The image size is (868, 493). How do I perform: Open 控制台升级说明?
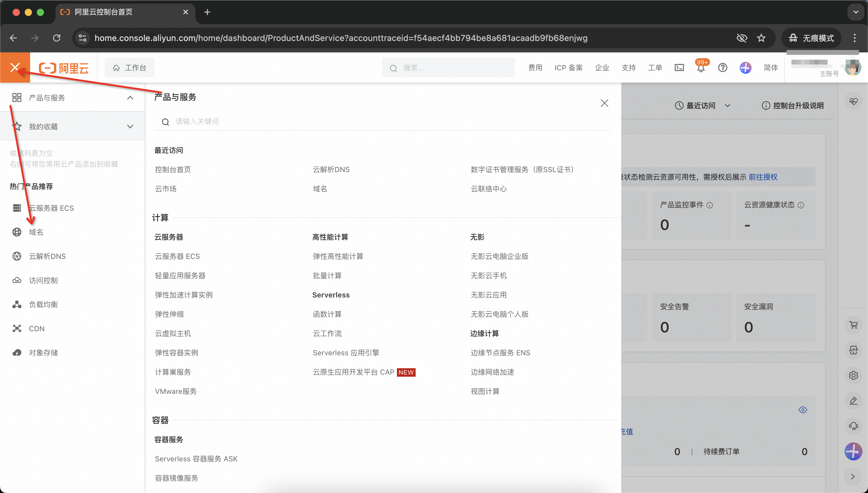[x=793, y=106]
